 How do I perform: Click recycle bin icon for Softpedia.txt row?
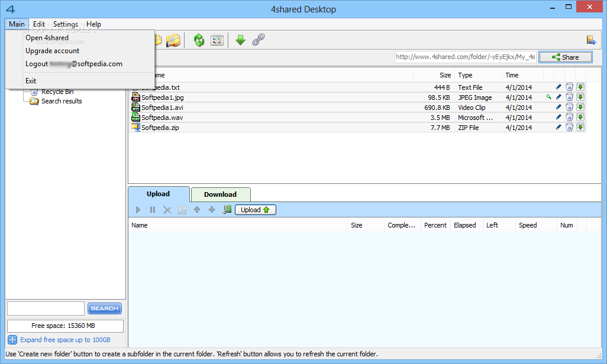[569, 87]
